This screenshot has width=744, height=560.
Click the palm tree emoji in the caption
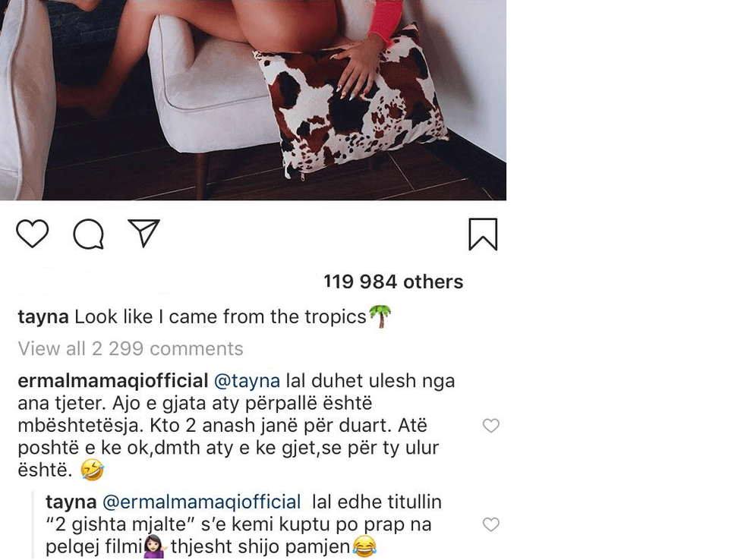[380, 316]
